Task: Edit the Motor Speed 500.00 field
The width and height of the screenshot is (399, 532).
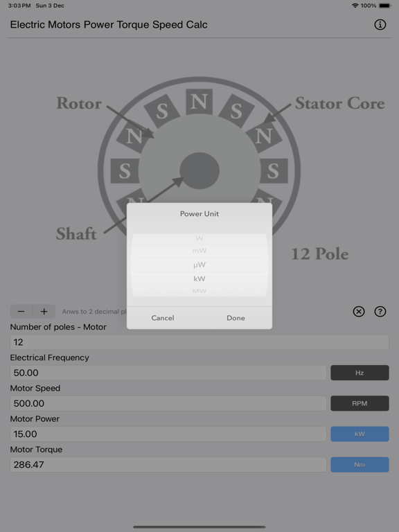Action: click(x=168, y=403)
